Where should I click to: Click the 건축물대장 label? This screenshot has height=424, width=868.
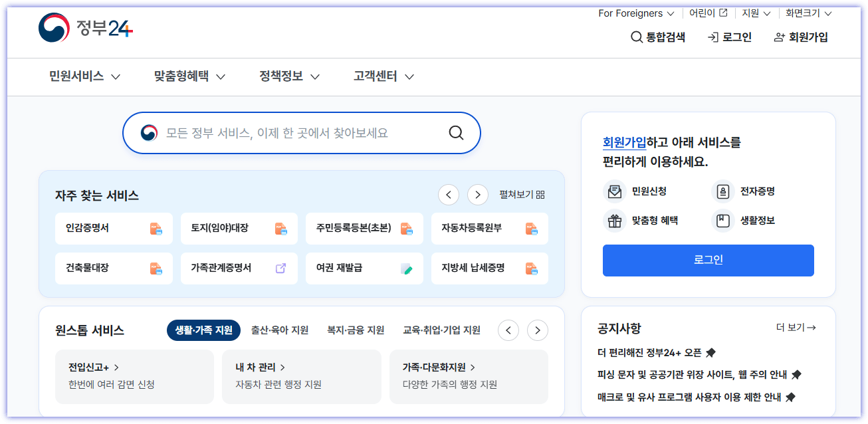tap(87, 268)
